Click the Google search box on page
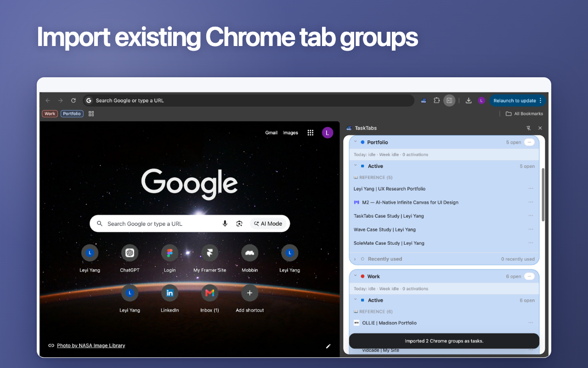Screen dimensions: 588x368 click(x=190, y=224)
